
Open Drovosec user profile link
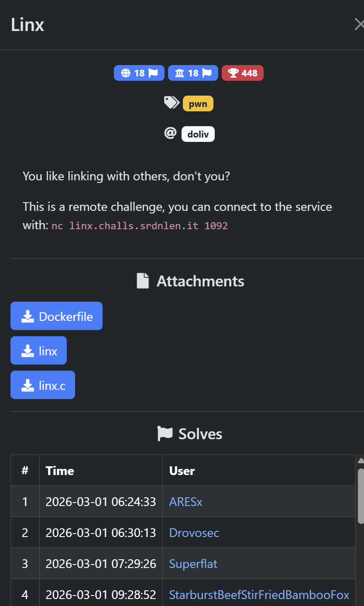coord(194,533)
